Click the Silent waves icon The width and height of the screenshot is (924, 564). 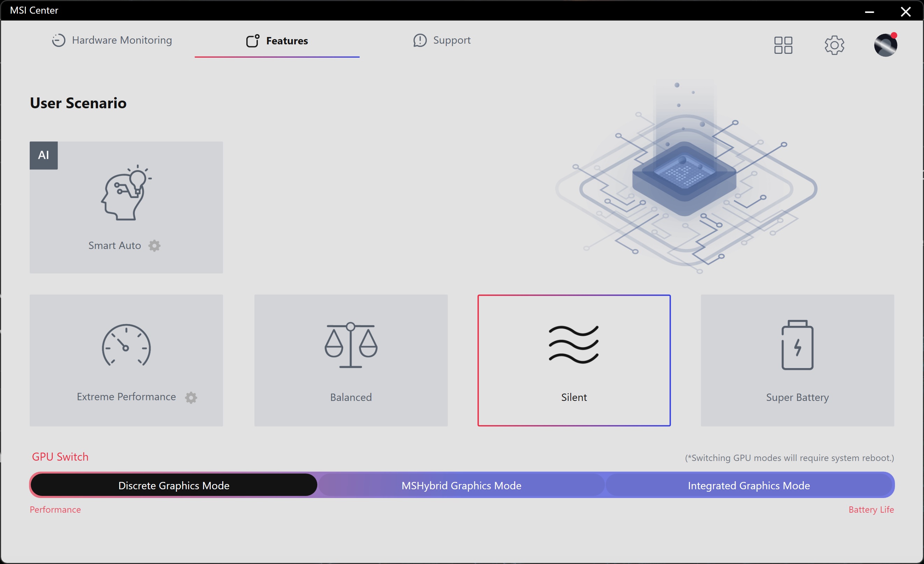coord(573,345)
